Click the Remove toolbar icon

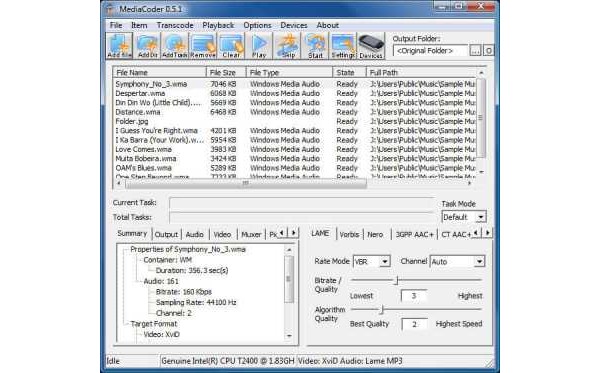click(x=203, y=46)
